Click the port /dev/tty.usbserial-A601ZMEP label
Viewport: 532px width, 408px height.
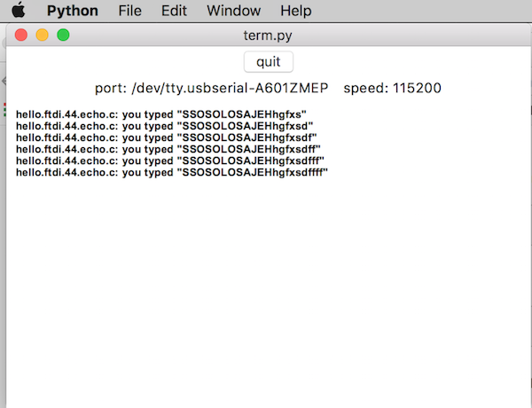[211, 89]
